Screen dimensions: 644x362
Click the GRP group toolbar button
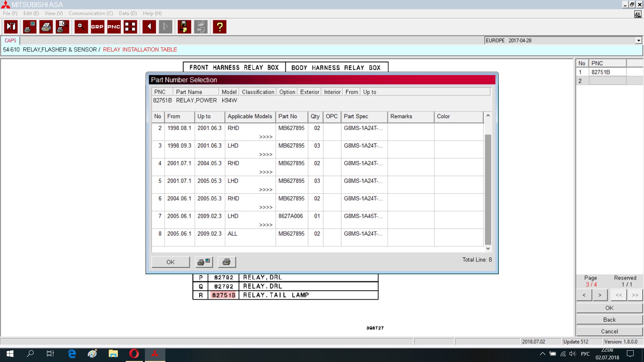97,27
